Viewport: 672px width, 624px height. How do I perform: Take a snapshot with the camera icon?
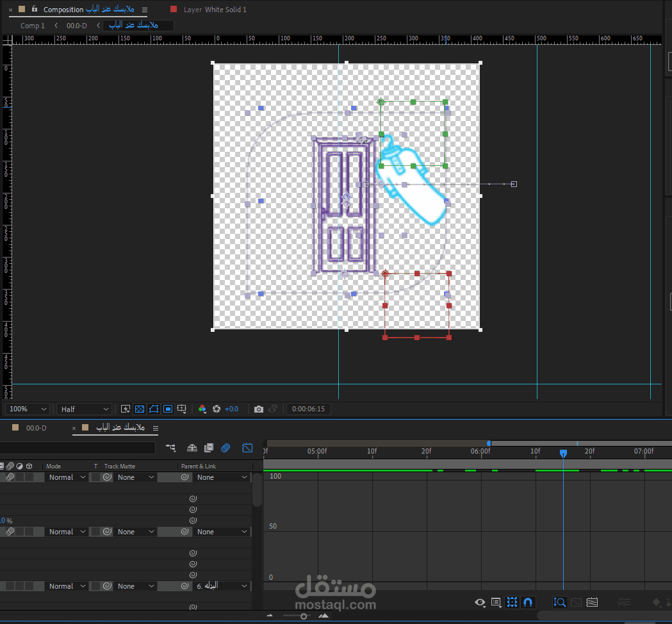click(259, 409)
